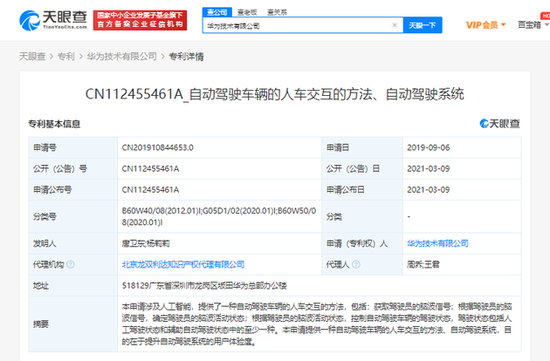Viewport: 550px width, 361px height.
Task: Click the 摘要 abstract text cell
Action: pyautogui.click(x=319, y=324)
